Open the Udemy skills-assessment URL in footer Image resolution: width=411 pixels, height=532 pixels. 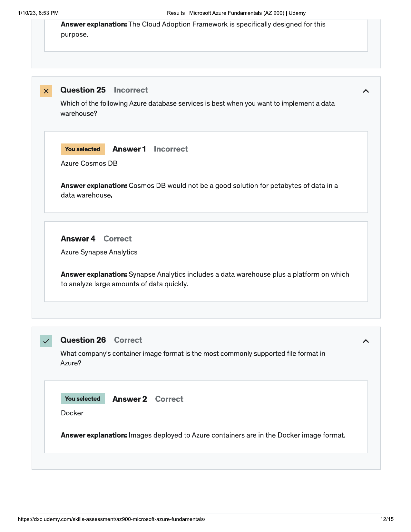(112, 519)
